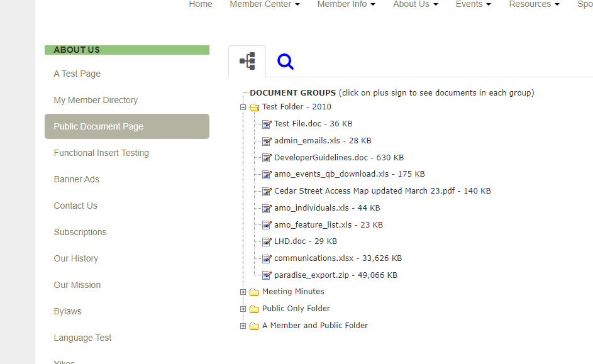Expand the Public Only Folder
This screenshot has width=593, height=364.
[243, 309]
